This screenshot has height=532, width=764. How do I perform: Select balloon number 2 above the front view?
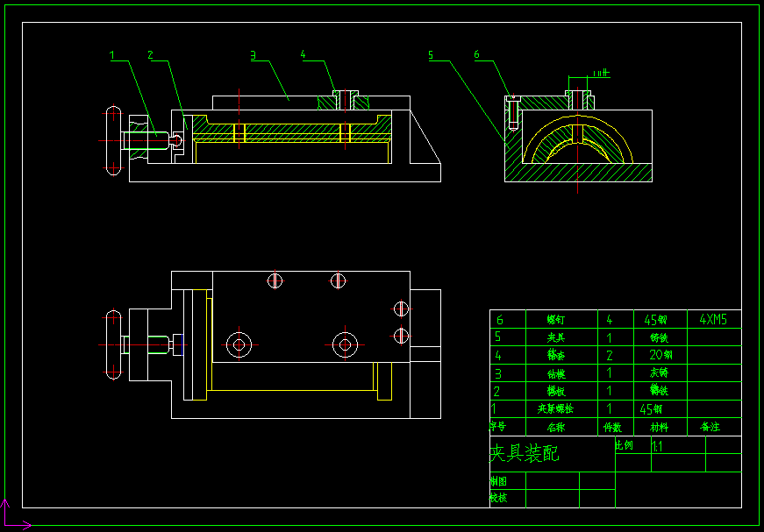tap(151, 55)
